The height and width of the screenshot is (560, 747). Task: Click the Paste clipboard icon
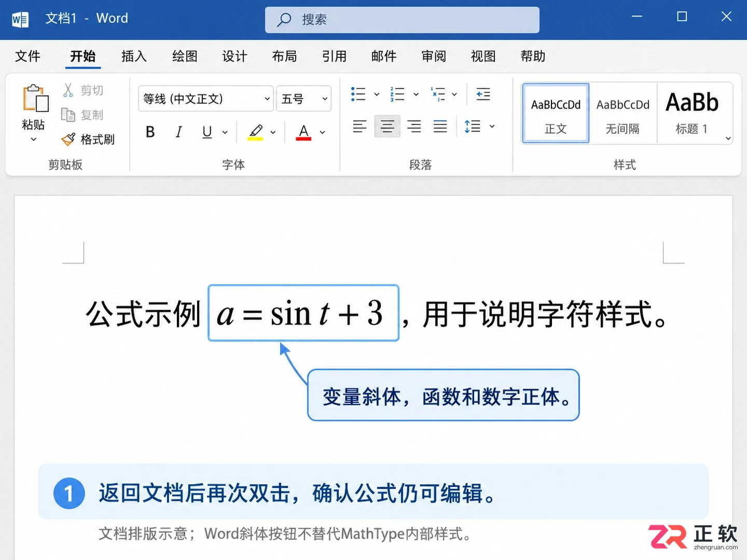35,99
